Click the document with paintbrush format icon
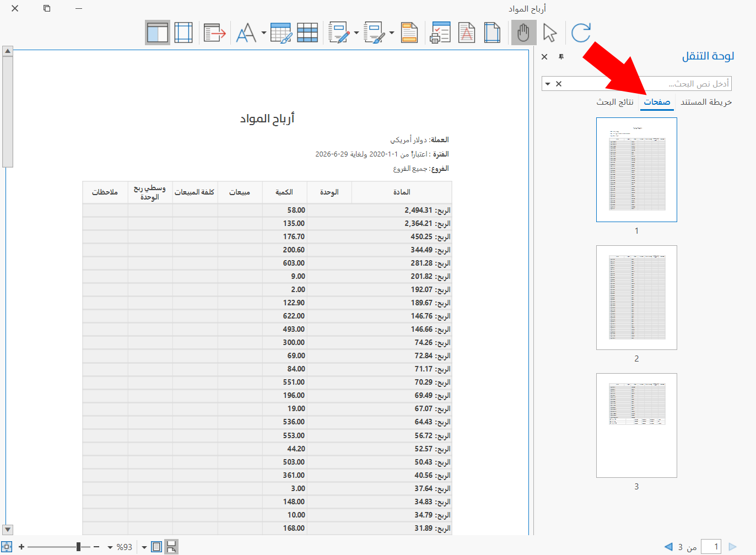The image size is (756, 555). 375,33
